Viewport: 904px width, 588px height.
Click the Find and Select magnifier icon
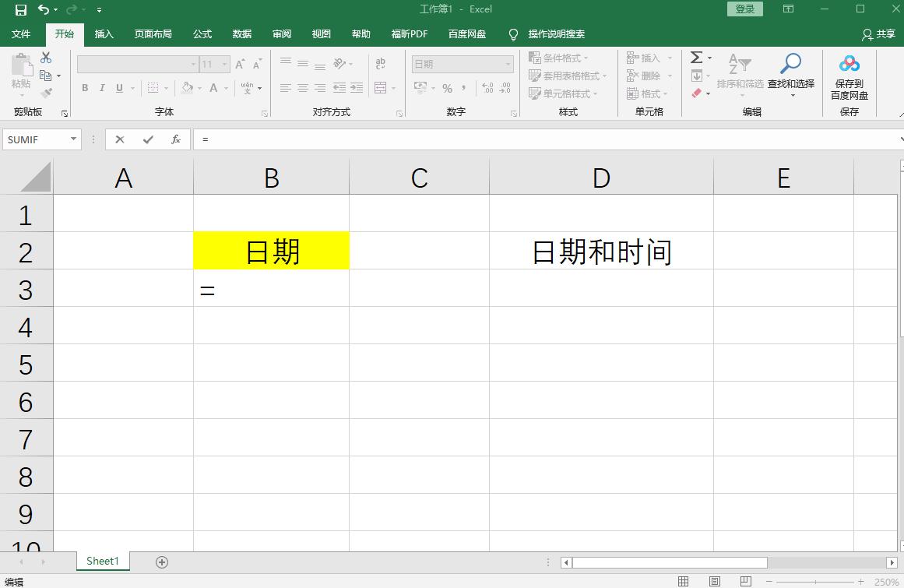pos(791,64)
